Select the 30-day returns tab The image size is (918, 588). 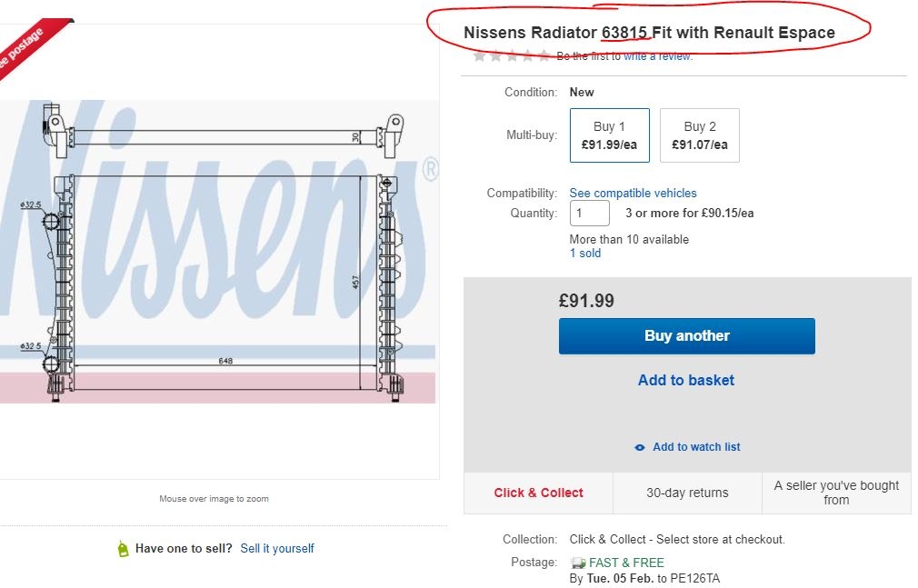[x=687, y=493]
